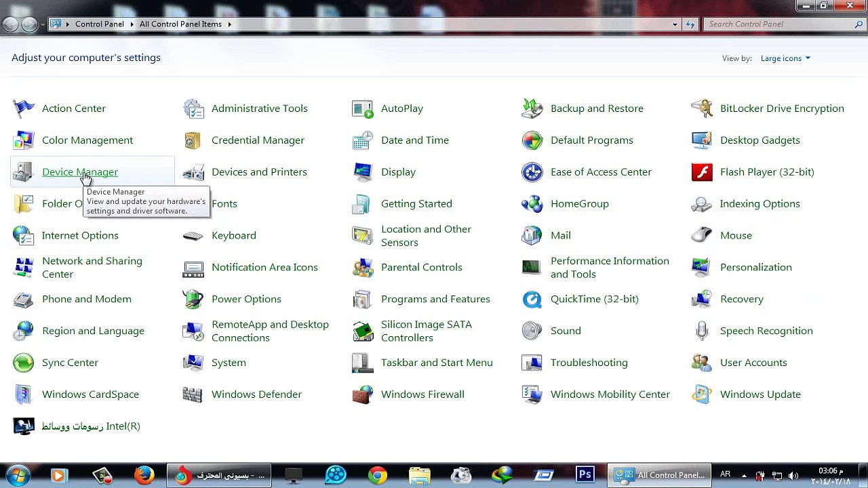This screenshot has height=488, width=868.
Task: Click the Power Options battery icon
Action: click(x=193, y=299)
